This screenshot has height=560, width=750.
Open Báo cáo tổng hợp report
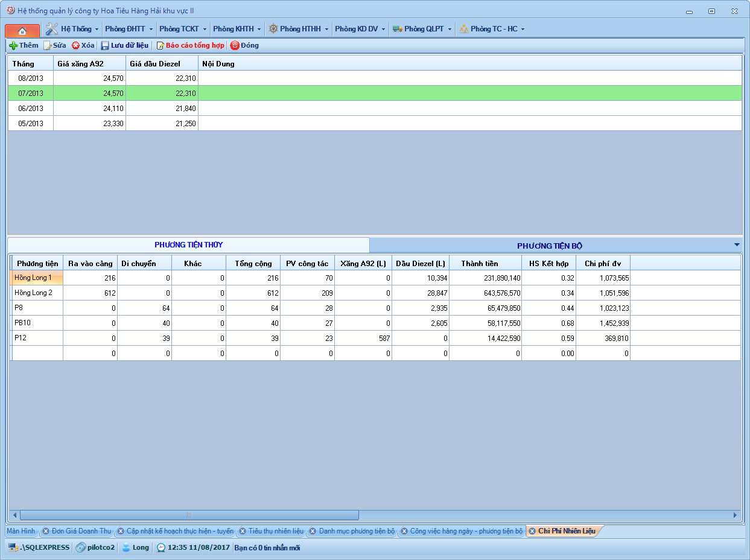click(190, 46)
